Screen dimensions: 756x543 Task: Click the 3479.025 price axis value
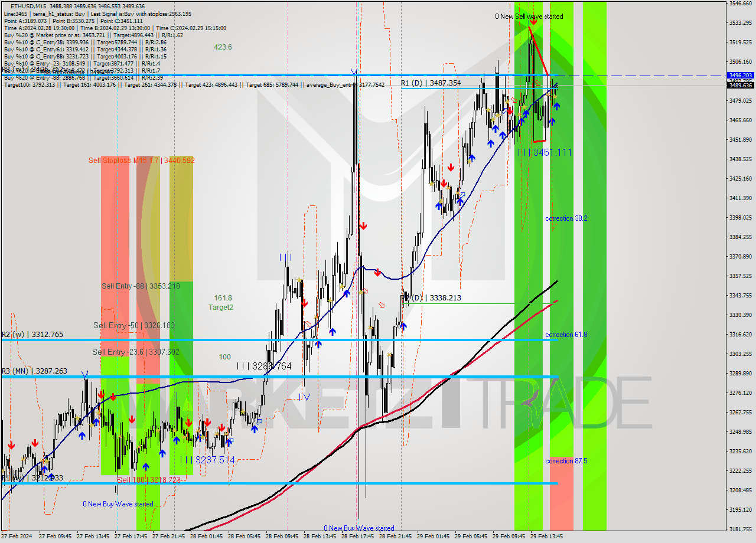tap(741, 101)
